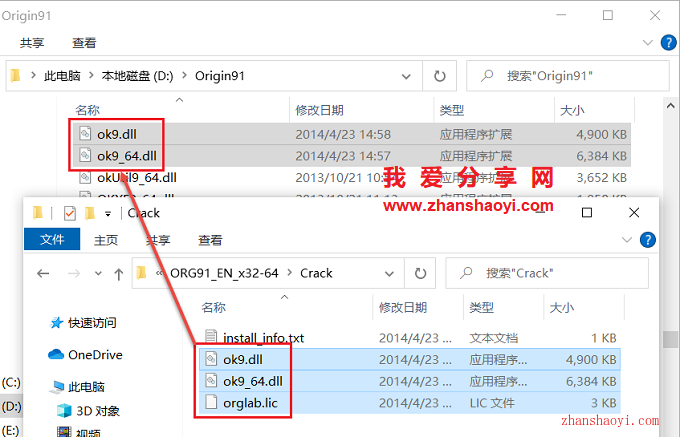Image resolution: width=680 pixels, height=437 pixels.
Task: Select the ok9_64.dll file icon in Origin91 list
Action: [x=85, y=155]
